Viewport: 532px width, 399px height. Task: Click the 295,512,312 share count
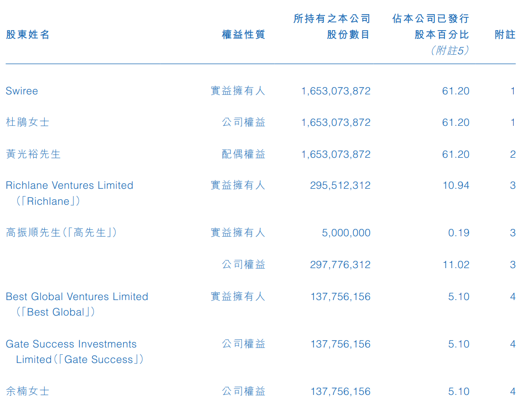[x=340, y=185]
